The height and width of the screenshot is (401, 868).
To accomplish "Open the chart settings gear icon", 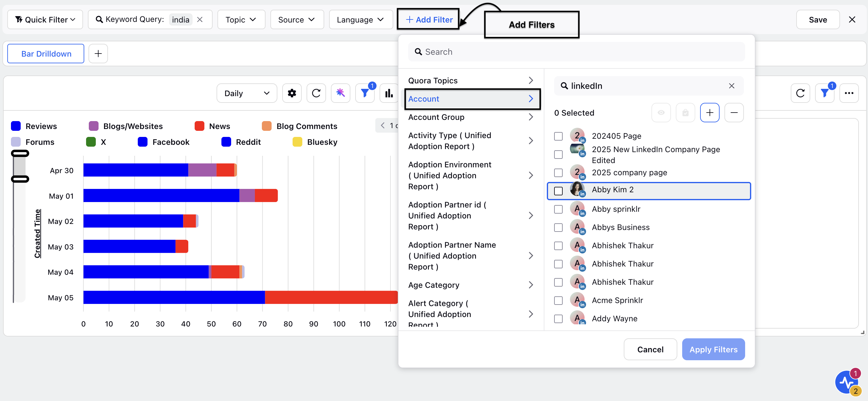I will [x=292, y=93].
